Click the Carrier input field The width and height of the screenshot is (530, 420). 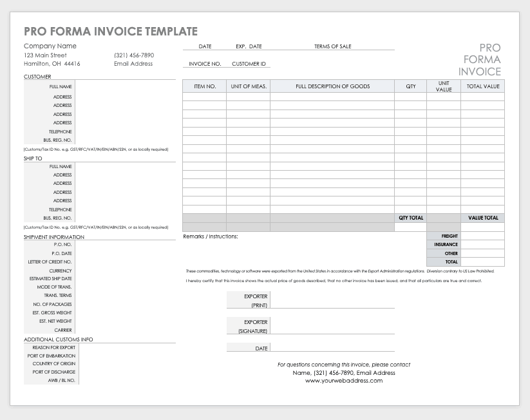[x=125, y=330]
